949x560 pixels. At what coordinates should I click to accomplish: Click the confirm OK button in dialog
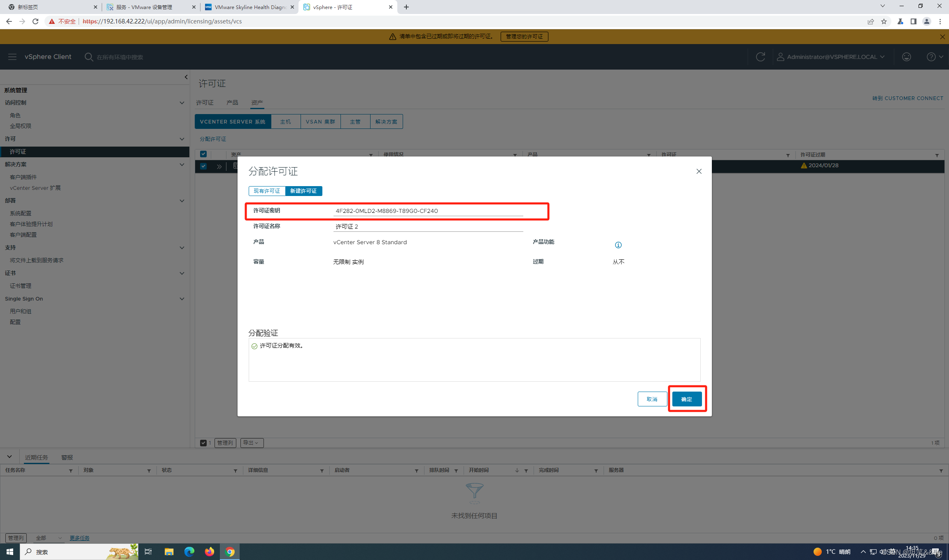click(687, 399)
